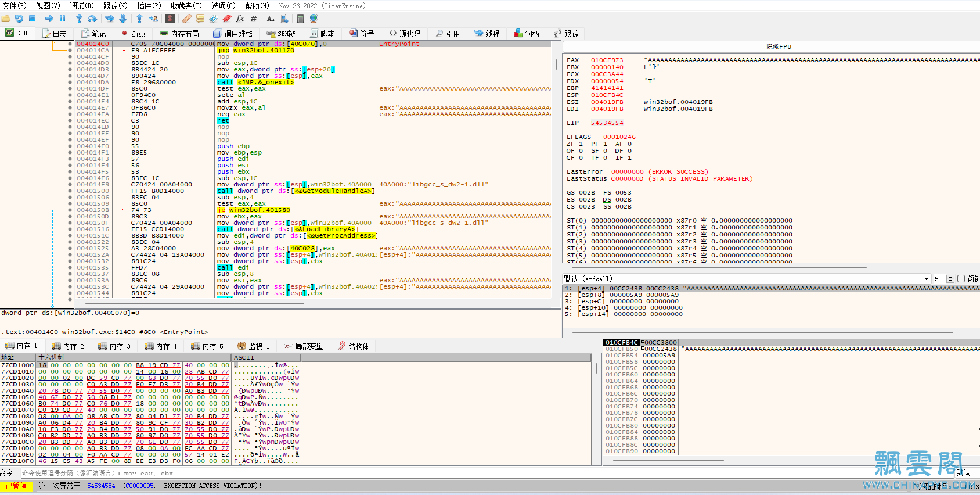Open the 视图(V) menu
This screenshot has height=495, width=980.
click(48, 6)
